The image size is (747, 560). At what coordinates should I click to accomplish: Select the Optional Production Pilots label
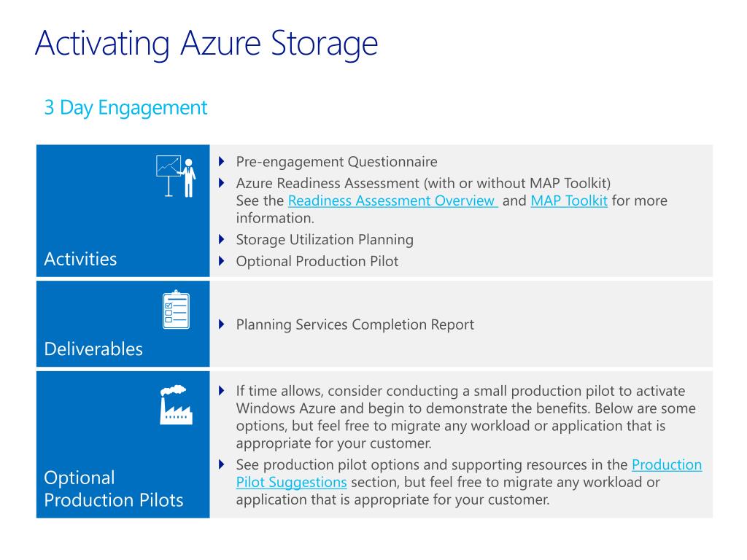pyautogui.click(x=113, y=489)
